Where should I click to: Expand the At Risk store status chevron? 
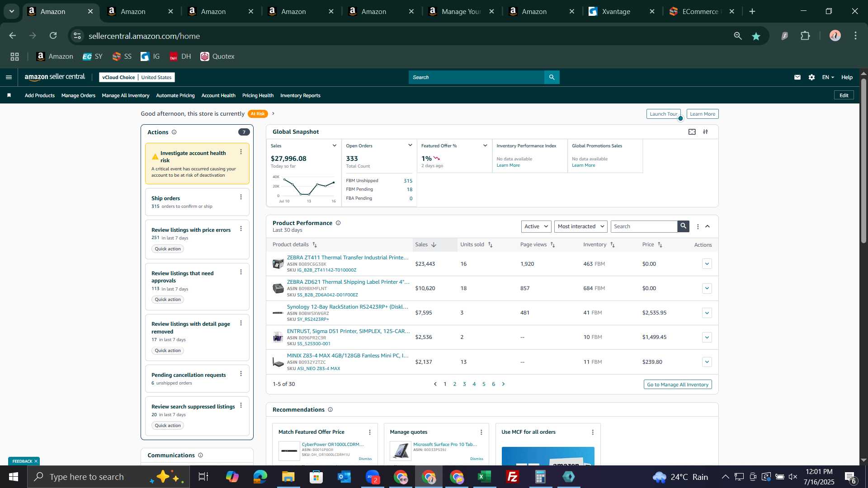[273, 113]
